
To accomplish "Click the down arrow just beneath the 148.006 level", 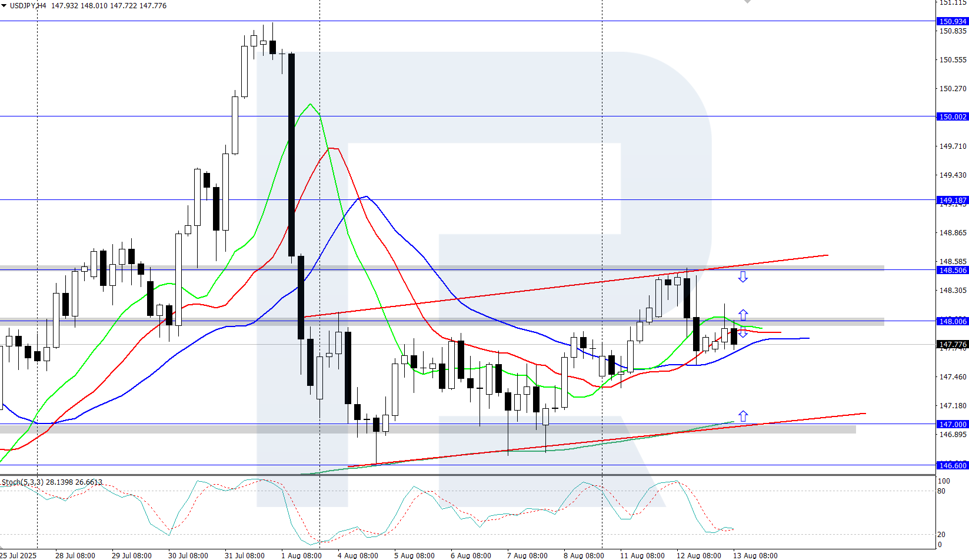I will pos(743,333).
